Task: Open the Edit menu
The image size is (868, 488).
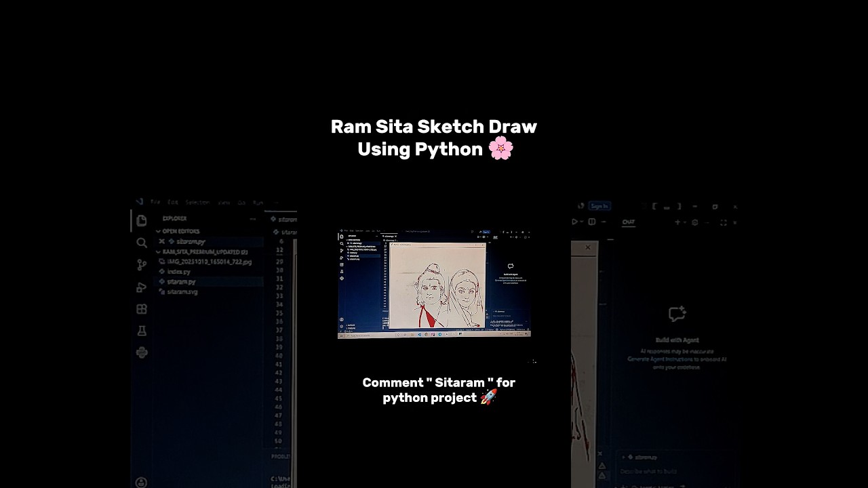Action: (x=173, y=202)
